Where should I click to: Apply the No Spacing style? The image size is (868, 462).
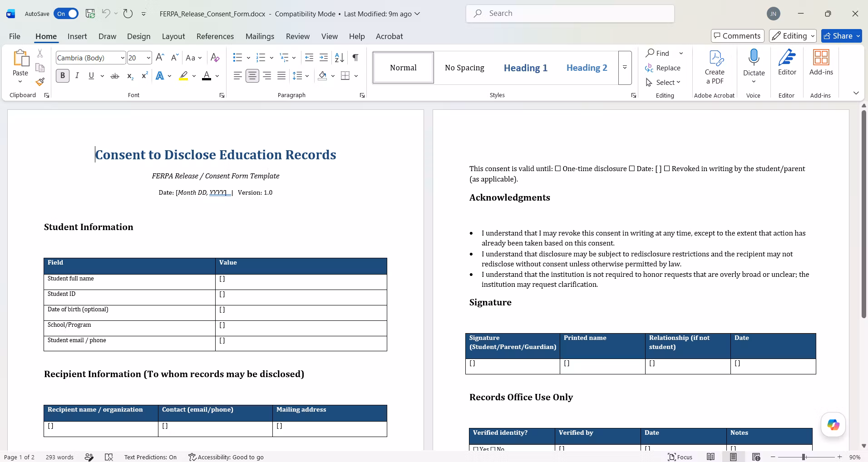pos(464,68)
